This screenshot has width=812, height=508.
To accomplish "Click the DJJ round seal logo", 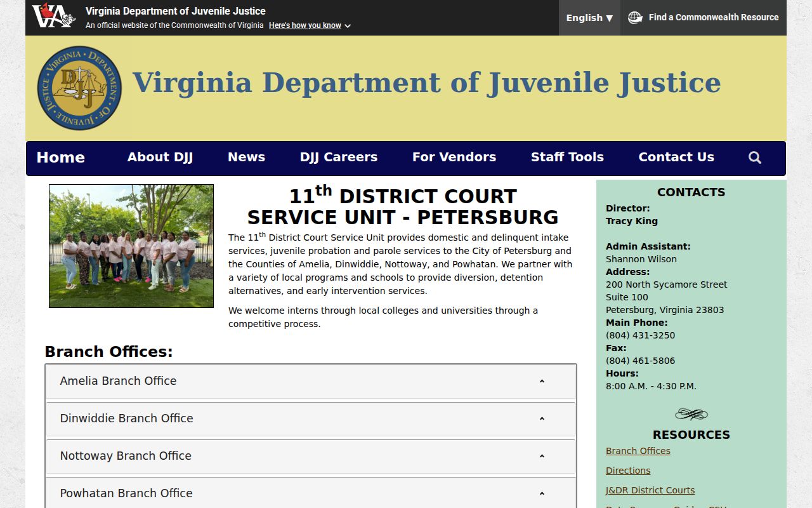I will click(79, 88).
